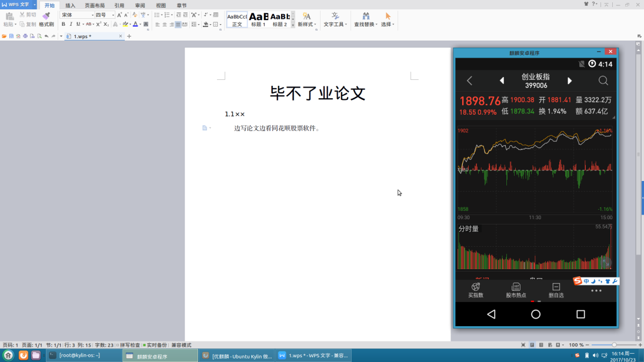Toggle italic formatting with the I button
This screenshot has width=644, height=362.
tap(71, 24)
